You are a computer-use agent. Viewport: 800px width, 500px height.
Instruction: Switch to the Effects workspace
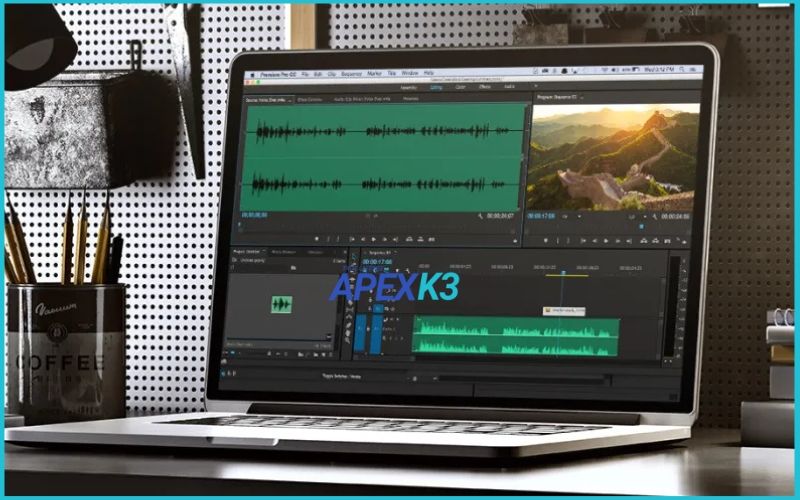click(483, 87)
